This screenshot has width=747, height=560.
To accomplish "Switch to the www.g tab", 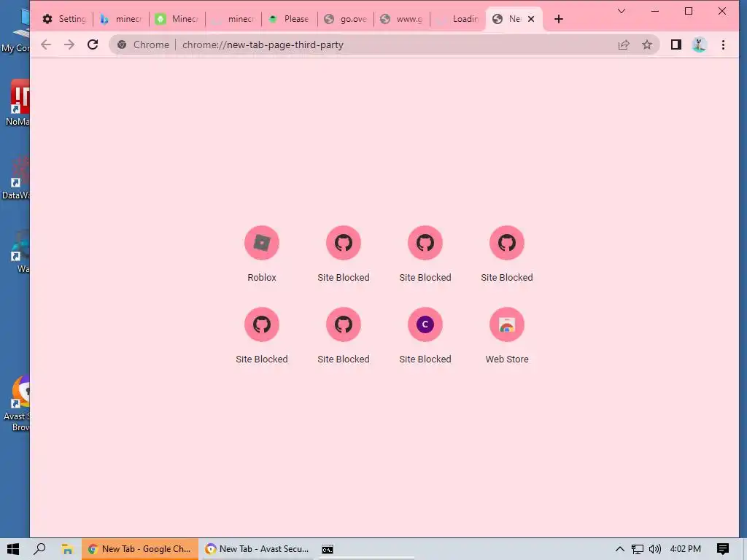I will 402,19.
